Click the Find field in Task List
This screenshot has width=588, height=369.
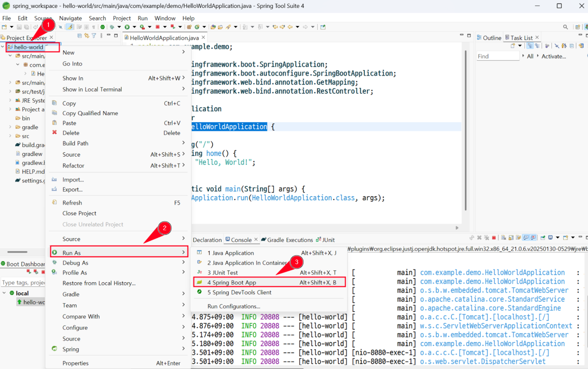[498, 56]
